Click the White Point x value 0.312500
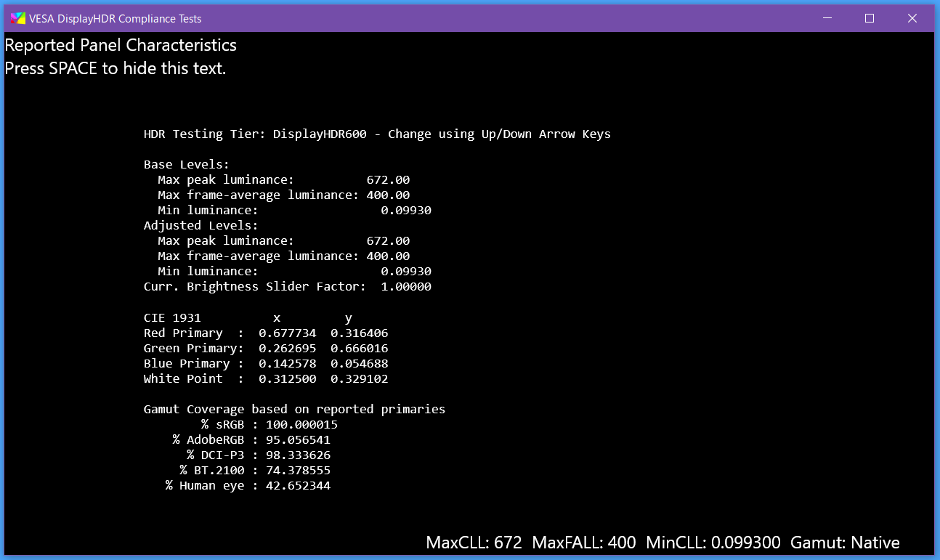The width and height of the screenshot is (940, 560). pos(288,379)
